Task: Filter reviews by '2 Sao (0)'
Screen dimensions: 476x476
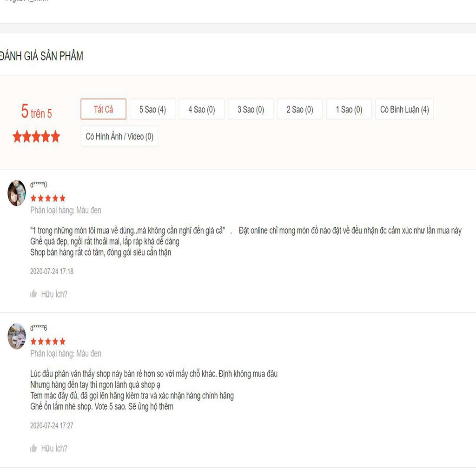Action: [x=300, y=109]
